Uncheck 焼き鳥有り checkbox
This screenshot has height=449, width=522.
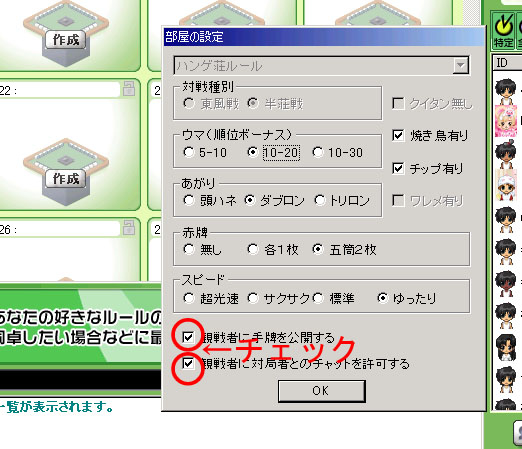(x=398, y=135)
